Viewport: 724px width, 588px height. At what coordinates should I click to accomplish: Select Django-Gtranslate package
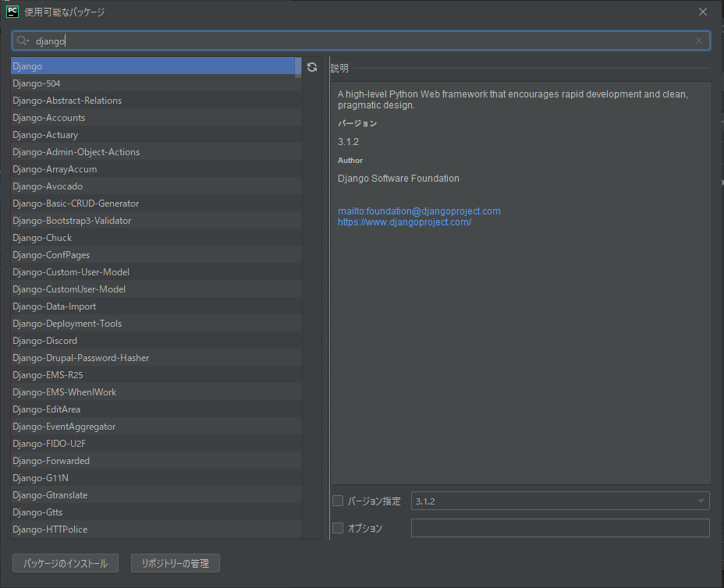156,494
